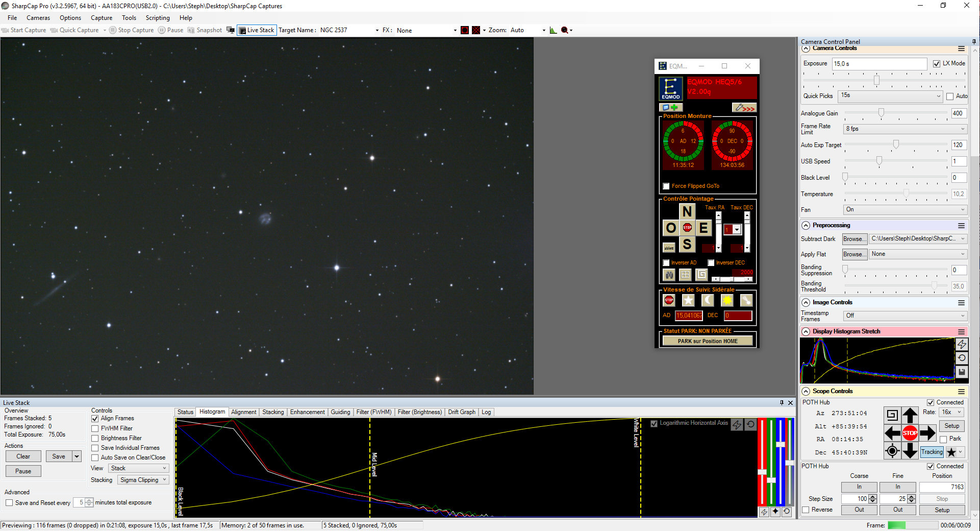Screen dimensions: 980x531
Task: Click the EQMOD binoculars icon
Action: 669,275
